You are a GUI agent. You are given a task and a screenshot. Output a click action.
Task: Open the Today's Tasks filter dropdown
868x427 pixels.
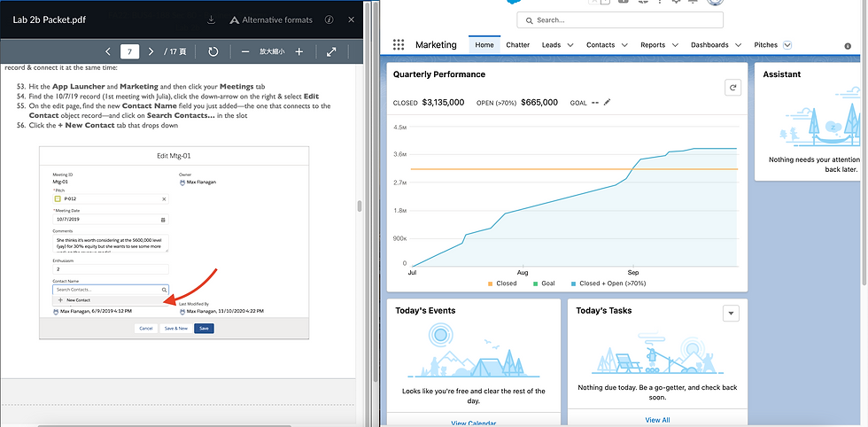(732, 314)
